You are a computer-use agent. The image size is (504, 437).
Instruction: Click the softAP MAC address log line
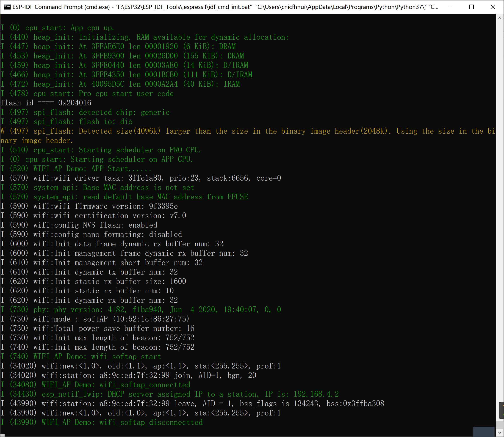(x=95, y=319)
